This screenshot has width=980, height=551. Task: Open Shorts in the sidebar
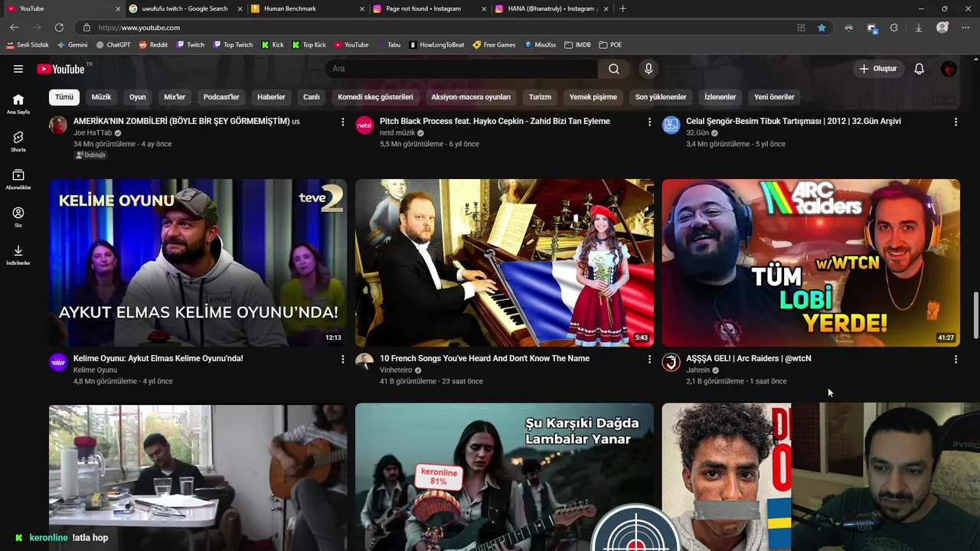click(18, 142)
